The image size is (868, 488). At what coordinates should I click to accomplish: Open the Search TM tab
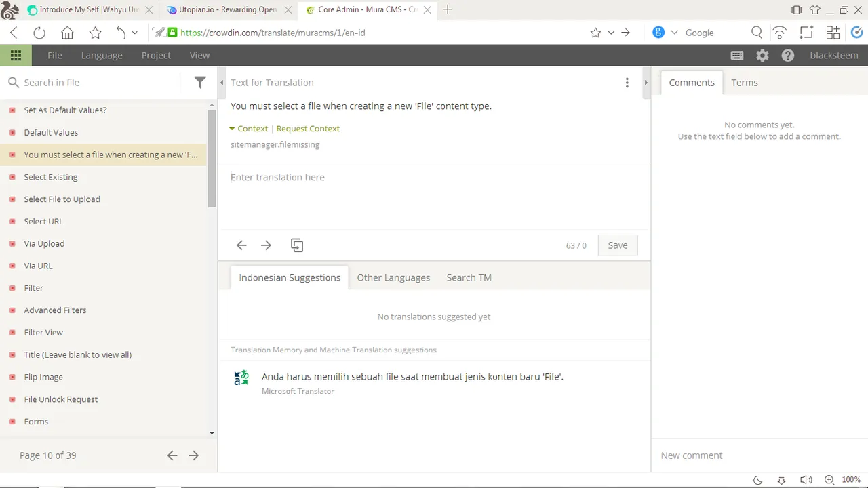[x=469, y=277]
